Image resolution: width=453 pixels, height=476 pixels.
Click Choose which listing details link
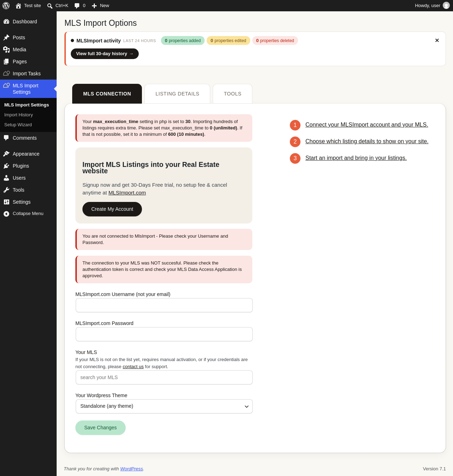[367, 141]
